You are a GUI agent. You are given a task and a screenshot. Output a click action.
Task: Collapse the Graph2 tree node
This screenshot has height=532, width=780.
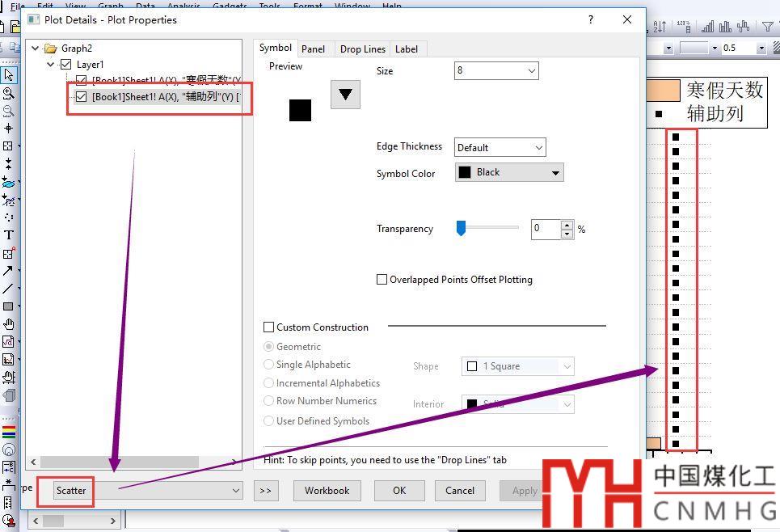(x=35, y=49)
